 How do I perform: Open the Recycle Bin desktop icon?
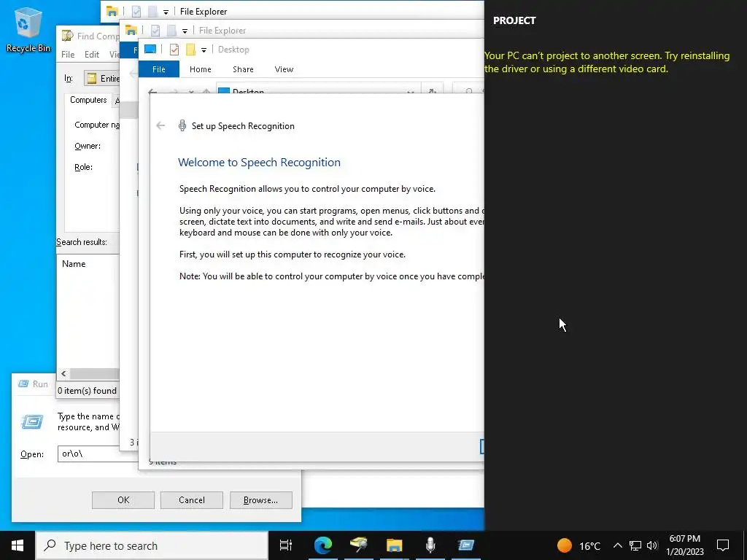(28, 29)
